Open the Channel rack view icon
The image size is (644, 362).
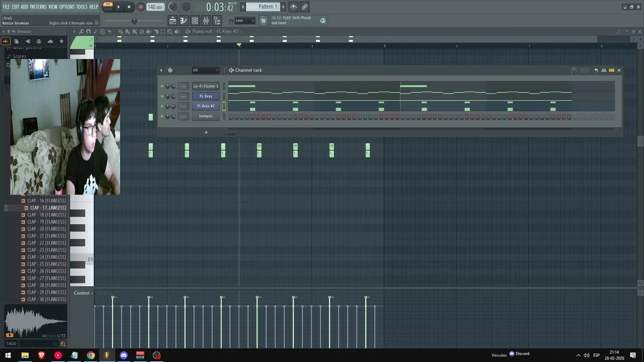pos(195,21)
